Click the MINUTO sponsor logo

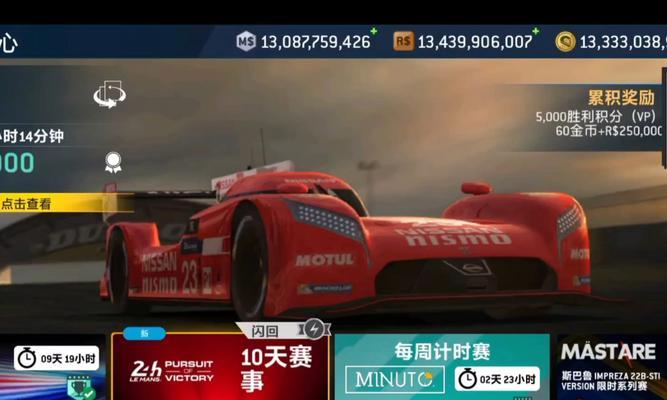tap(395, 379)
